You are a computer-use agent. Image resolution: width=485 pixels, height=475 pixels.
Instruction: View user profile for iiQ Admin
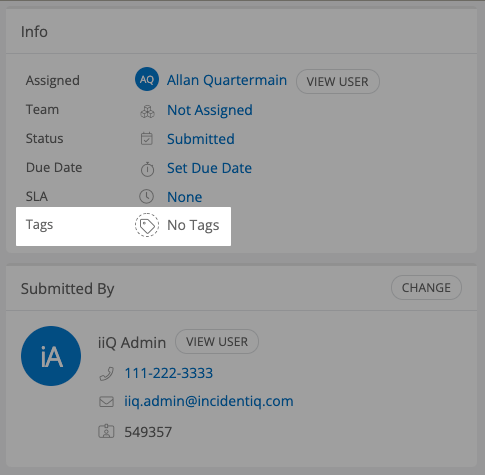[x=217, y=342]
